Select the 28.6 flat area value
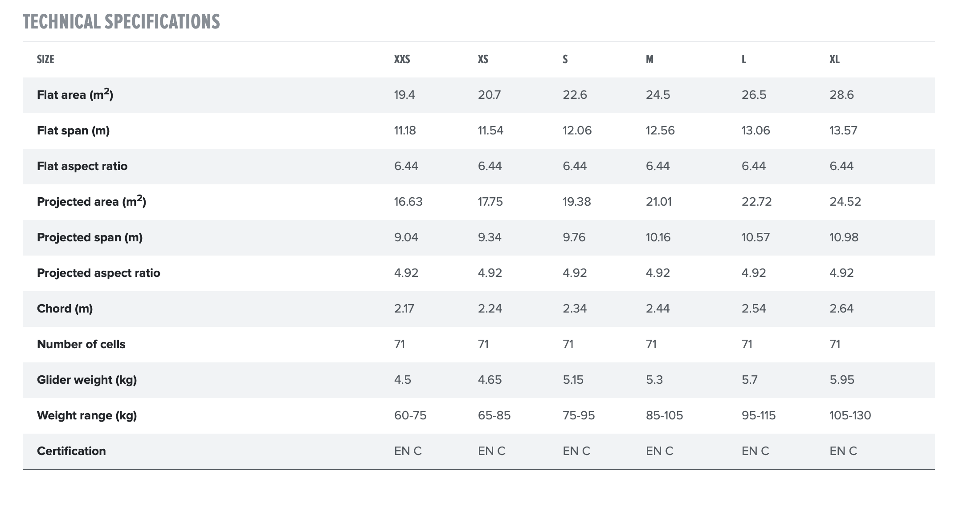 click(841, 95)
